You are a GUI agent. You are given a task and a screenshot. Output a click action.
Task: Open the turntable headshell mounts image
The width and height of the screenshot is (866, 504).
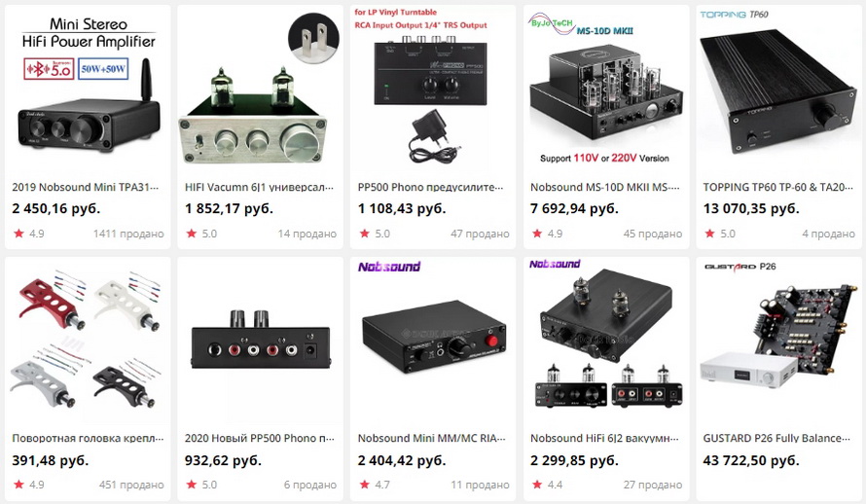point(88,340)
